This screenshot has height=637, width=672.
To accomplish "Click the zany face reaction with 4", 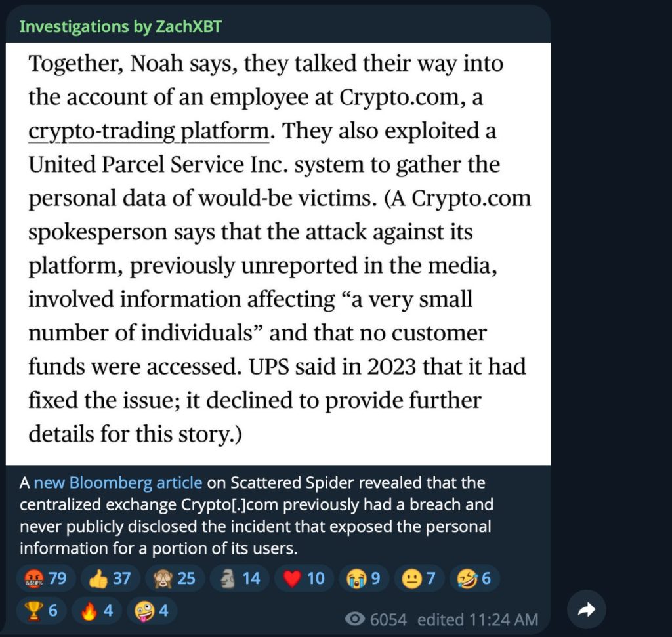I will pos(151,611).
